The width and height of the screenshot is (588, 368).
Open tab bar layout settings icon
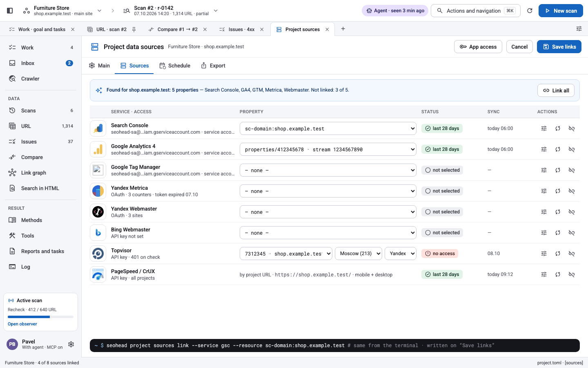click(579, 29)
